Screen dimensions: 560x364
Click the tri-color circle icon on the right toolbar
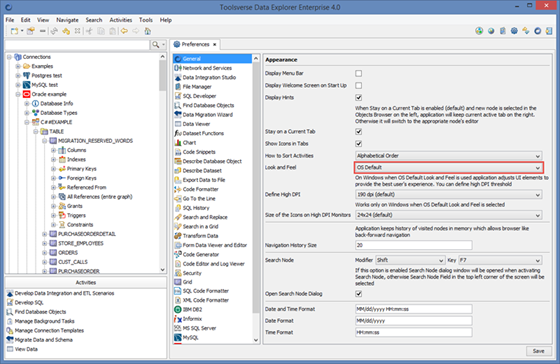tap(479, 31)
